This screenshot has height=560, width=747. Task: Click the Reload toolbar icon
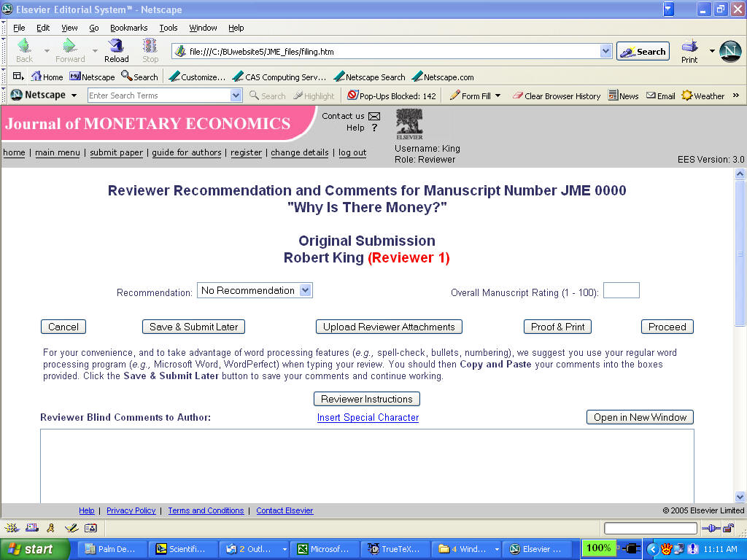116,46
